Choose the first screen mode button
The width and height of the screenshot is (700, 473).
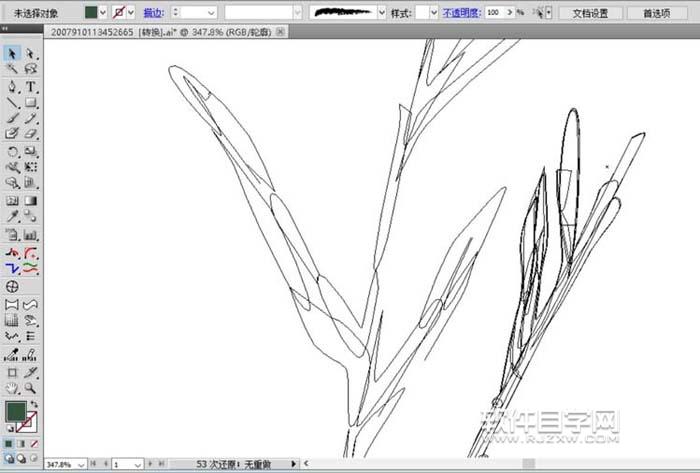coord(9,458)
